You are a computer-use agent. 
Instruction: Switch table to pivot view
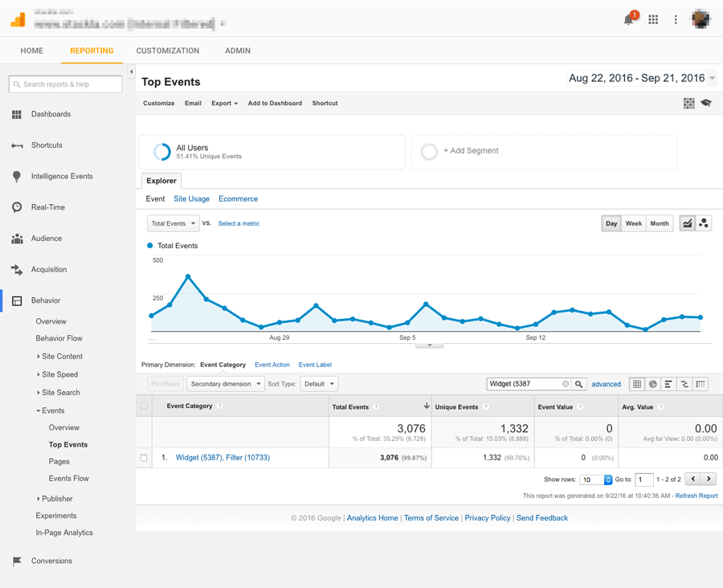[701, 384]
